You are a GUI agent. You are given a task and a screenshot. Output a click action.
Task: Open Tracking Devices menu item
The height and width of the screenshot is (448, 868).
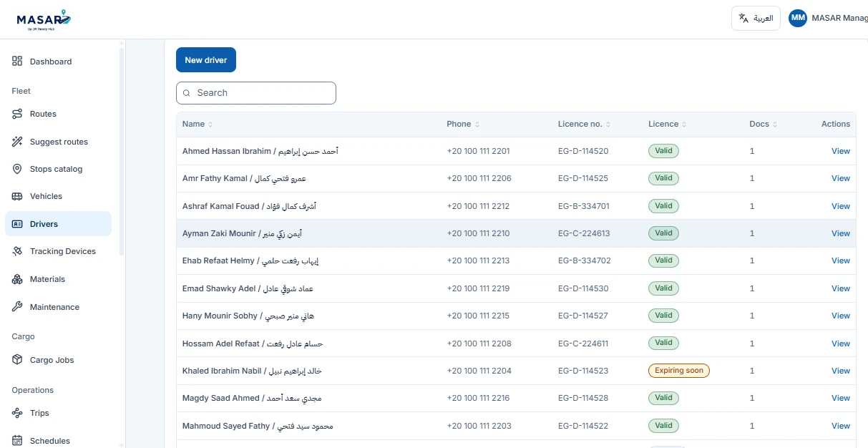tap(58, 251)
